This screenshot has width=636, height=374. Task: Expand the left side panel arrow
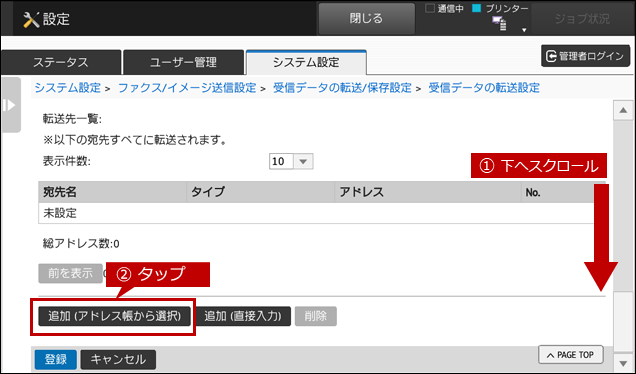(x=11, y=105)
